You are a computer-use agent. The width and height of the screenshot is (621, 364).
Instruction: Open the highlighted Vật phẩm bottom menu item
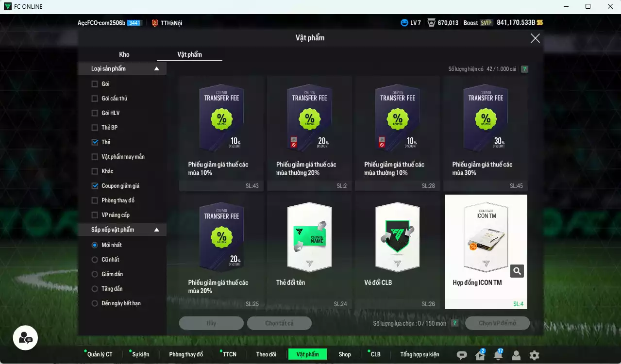point(307,354)
